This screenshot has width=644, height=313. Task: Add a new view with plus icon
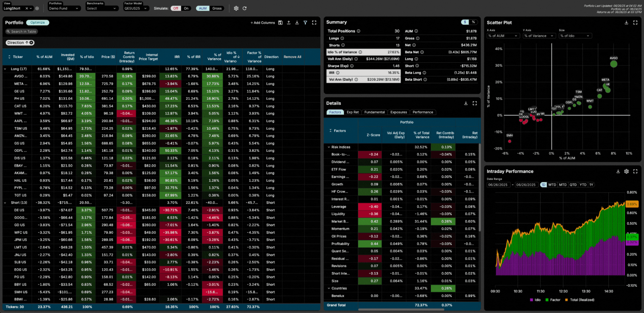[37, 8]
